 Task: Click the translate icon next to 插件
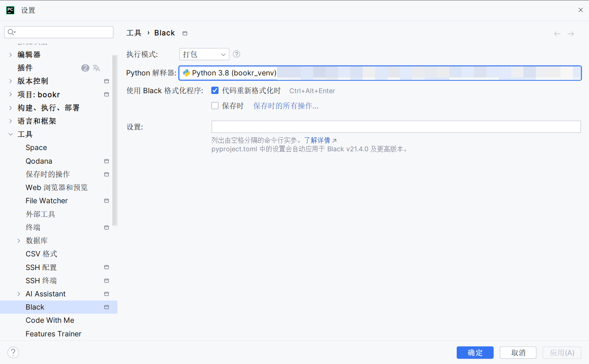click(x=96, y=68)
